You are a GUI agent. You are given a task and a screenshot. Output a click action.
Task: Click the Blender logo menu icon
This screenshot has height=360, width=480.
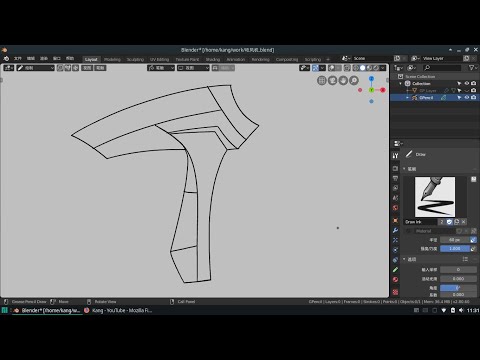[6, 59]
